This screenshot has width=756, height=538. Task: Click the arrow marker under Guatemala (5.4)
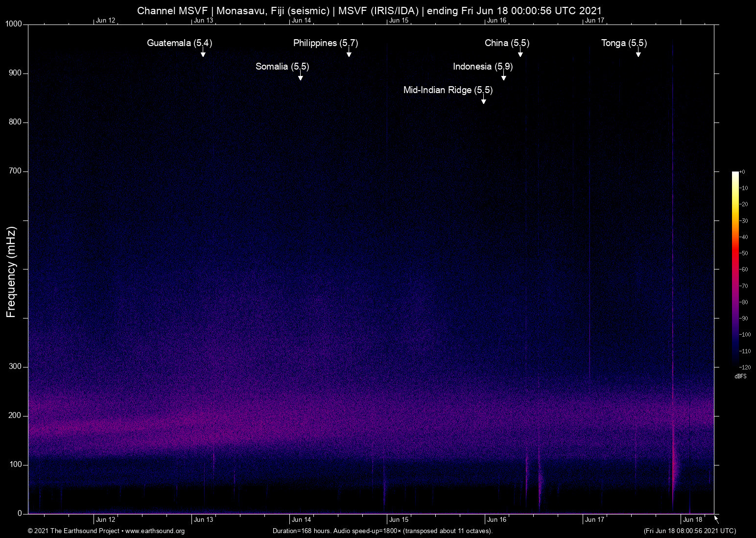coord(203,53)
